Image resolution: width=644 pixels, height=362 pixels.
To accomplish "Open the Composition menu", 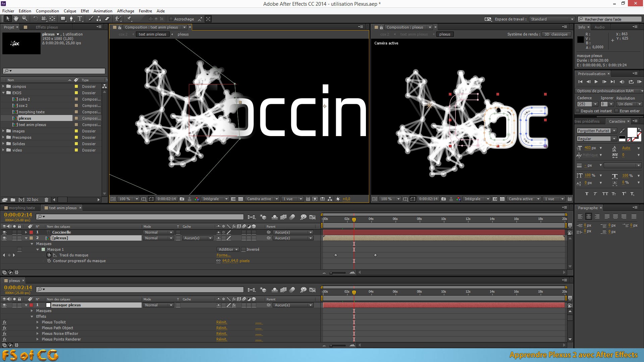I will tap(48, 11).
